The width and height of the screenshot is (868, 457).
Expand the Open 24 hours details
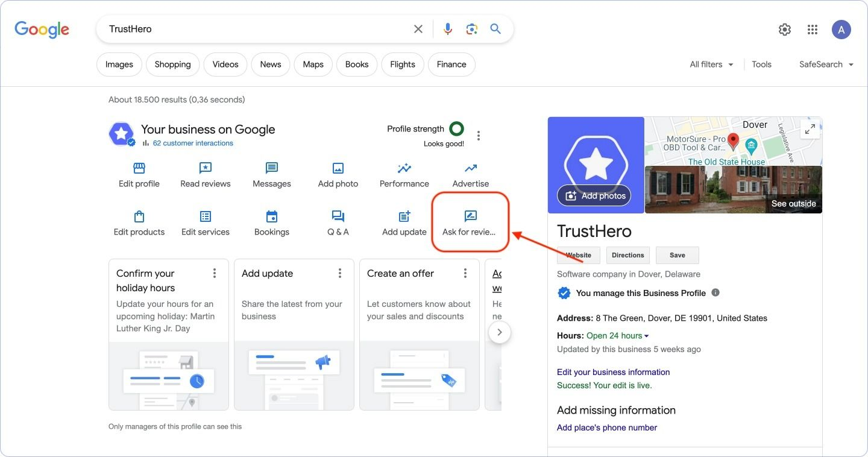pyautogui.click(x=618, y=336)
